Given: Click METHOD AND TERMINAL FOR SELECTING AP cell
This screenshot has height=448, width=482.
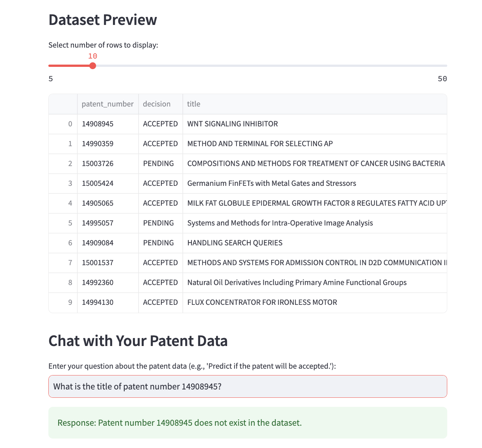Looking at the screenshot, I should click(x=315, y=144).
